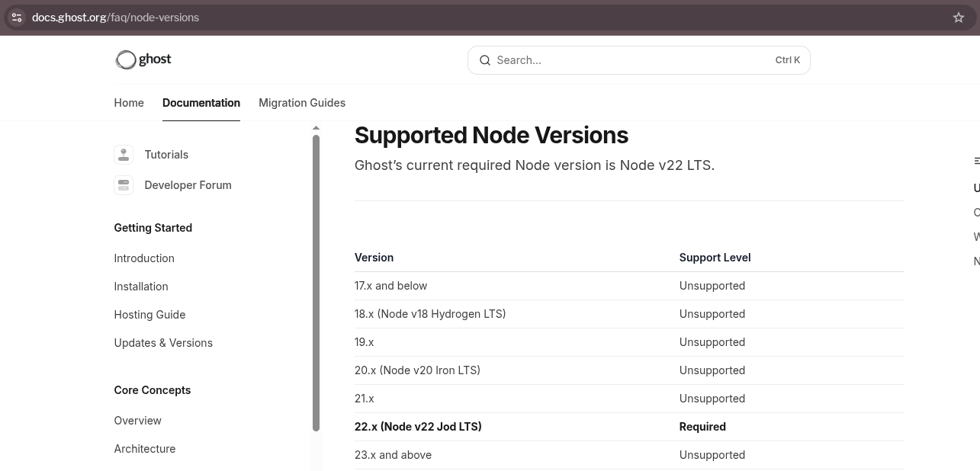Open the Overview under Core Concepts
This screenshot has height=471, width=980.
coord(137,421)
